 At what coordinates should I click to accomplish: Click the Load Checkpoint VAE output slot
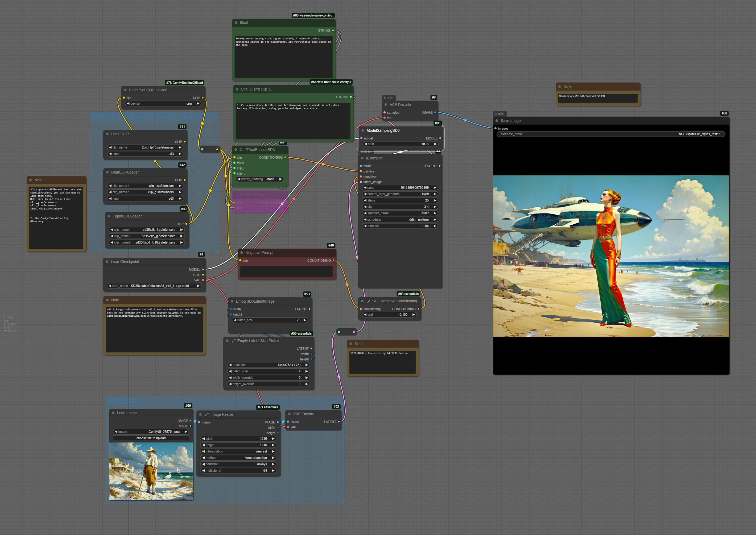[x=203, y=280]
